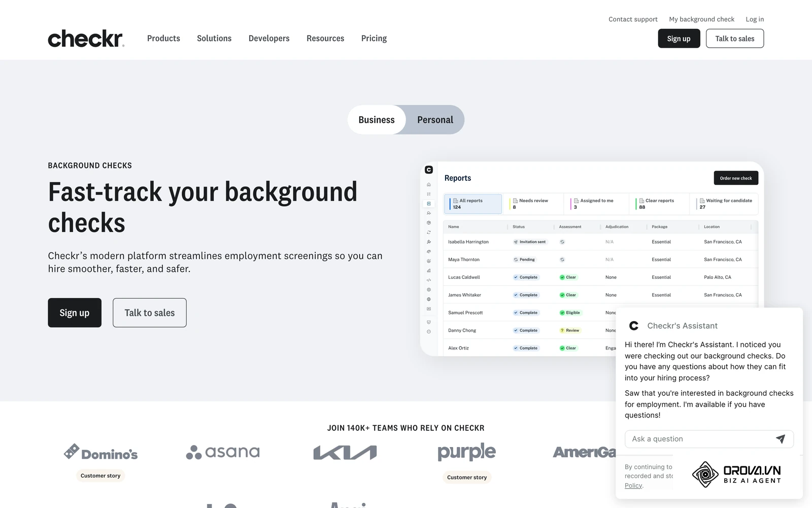
Task: Click the hero Sign up button
Action: tap(75, 313)
